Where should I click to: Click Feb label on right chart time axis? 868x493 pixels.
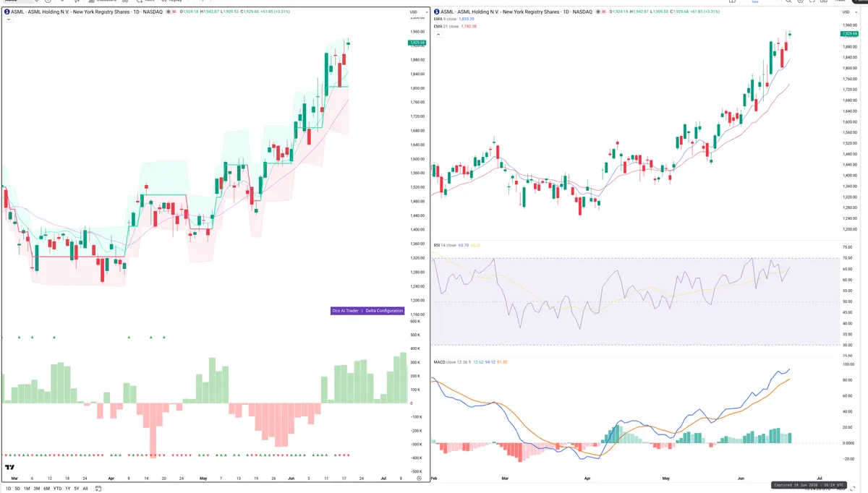point(434,479)
